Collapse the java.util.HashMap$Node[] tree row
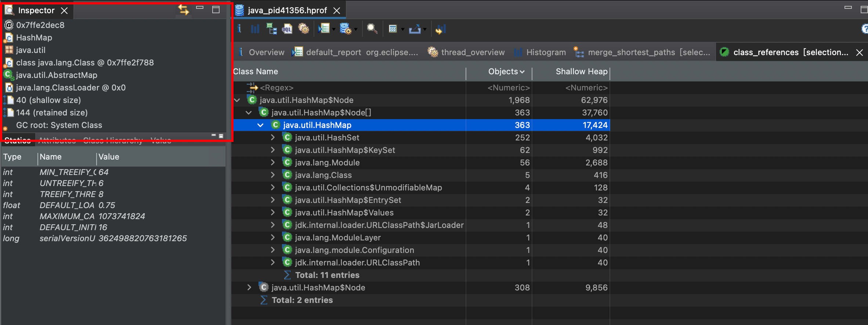Image resolution: width=868 pixels, height=325 pixels. point(249,113)
